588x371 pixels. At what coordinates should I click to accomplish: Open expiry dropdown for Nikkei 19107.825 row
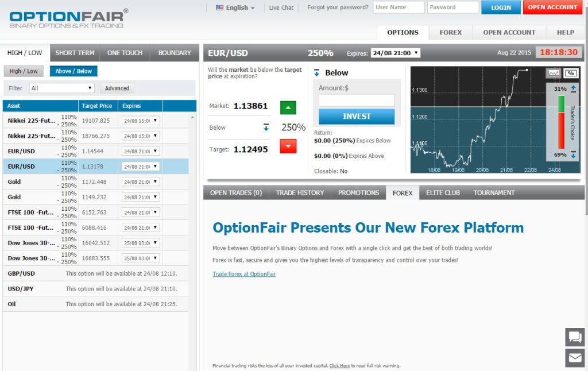tap(141, 121)
